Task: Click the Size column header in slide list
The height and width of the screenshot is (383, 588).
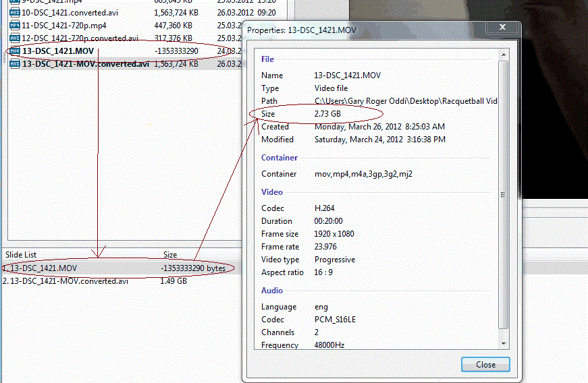Action: [x=170, y=255]
